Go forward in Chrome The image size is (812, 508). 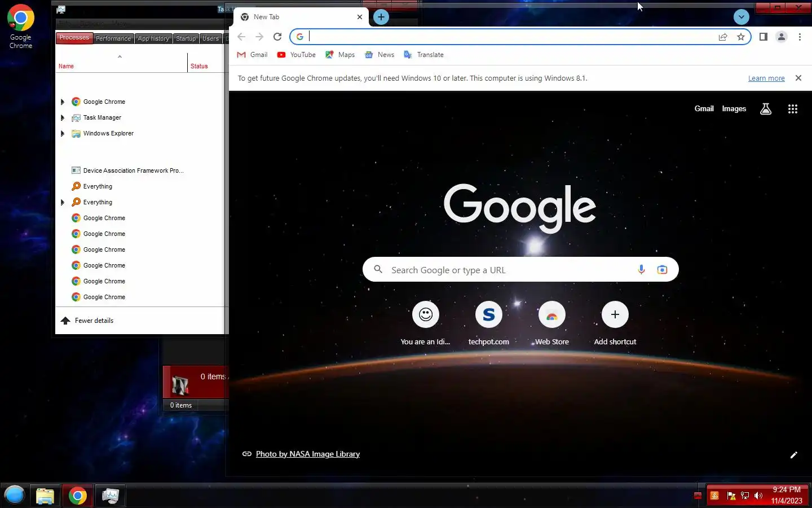pos(259,37)
